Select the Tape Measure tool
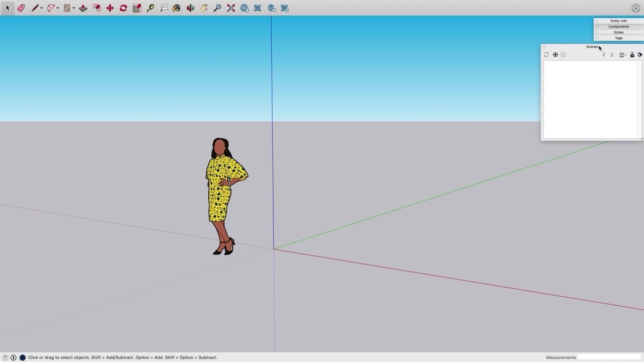 (150, 8)
